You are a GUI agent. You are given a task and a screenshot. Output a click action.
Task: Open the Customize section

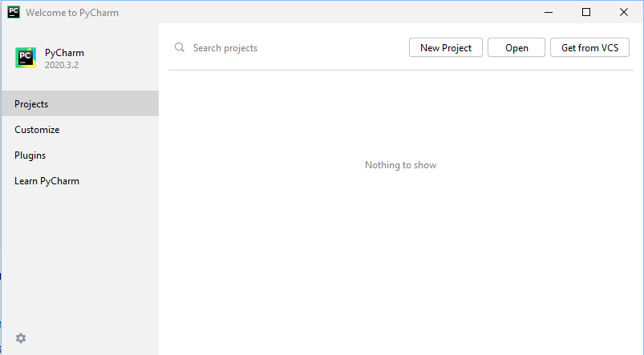pyautogui.click(x=80, y=130)
